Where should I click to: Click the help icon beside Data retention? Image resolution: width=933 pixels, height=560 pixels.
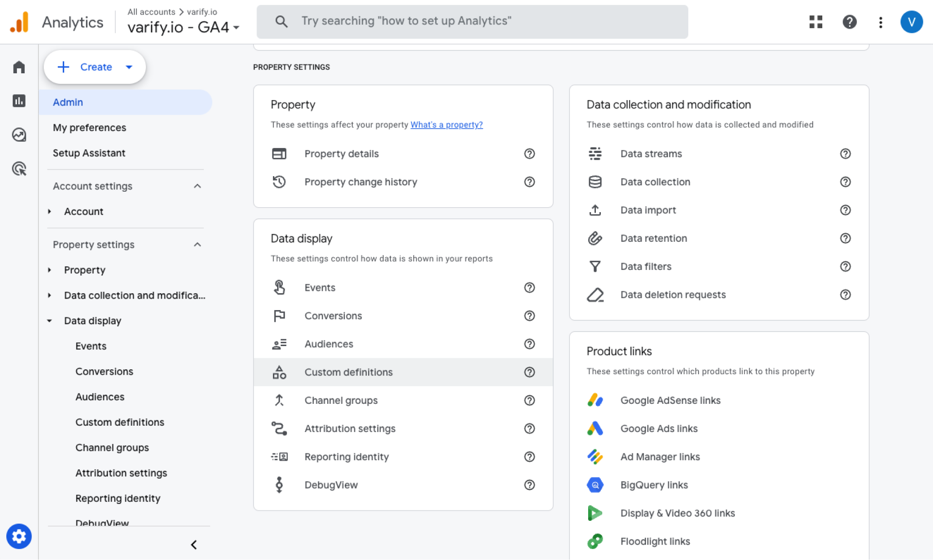845,239
